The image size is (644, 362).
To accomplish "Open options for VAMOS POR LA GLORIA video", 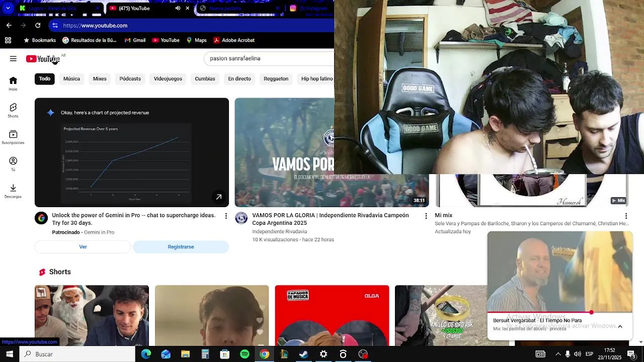I will (x=426, y=216).
